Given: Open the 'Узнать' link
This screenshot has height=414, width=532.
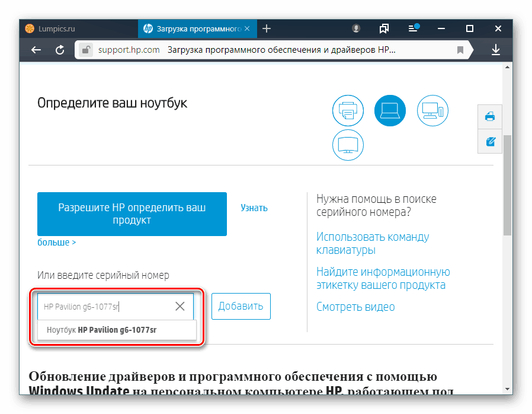Looking at the screenshot, I should [254, 208].
